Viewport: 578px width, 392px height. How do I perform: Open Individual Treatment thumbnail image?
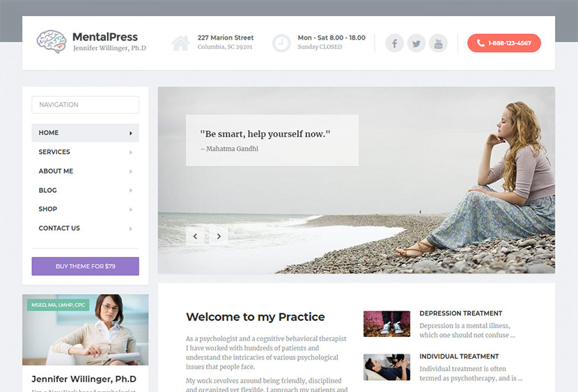coord(386,367)
